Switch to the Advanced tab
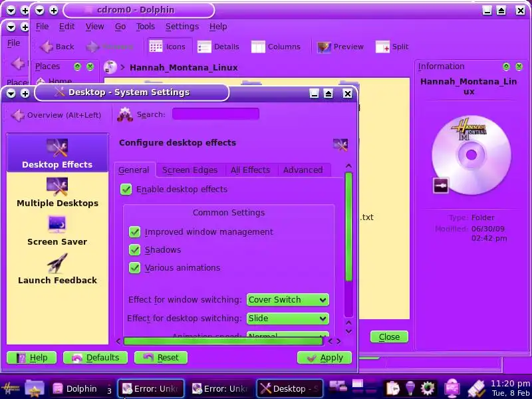The height and width of the screenshot is (399, 532). point(303,170)
